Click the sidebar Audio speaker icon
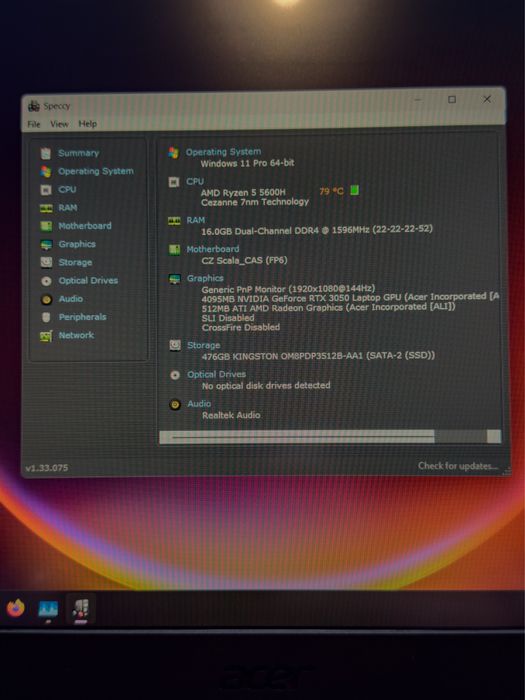Viewport: 525px width, 700px height. pos(46,300)
